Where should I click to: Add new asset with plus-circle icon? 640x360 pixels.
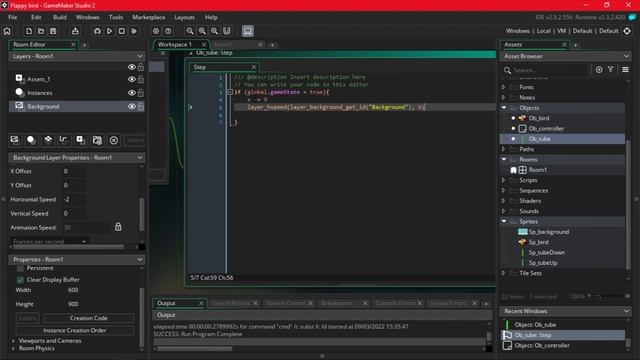point(599,70)
